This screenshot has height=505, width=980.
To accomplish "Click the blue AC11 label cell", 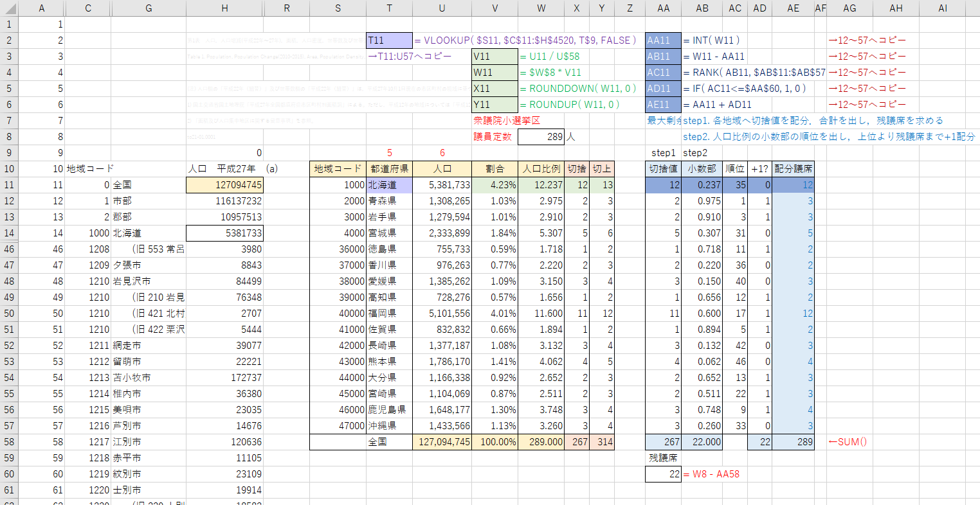I will (664, 73).
